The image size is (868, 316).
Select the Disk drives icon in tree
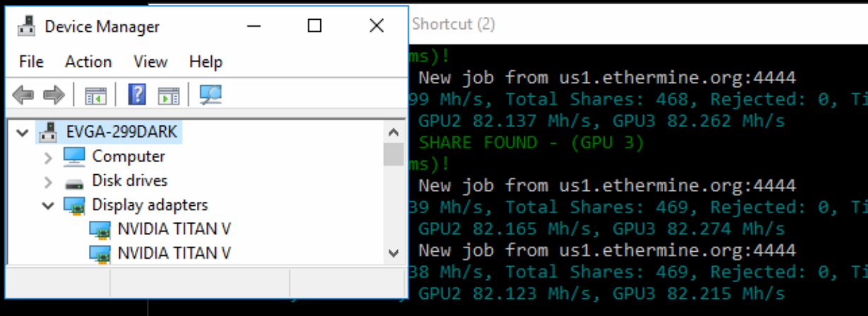(74, 182)
